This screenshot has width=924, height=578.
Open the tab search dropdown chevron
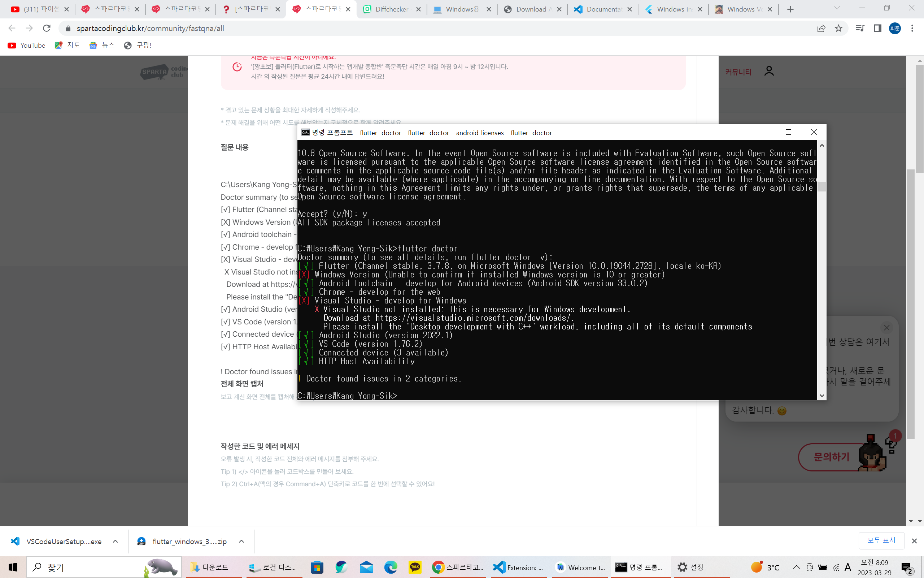click(x=837, y=8)
